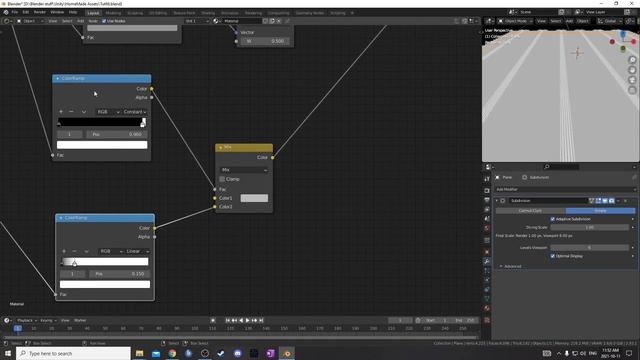Open Chrome from the Windows taskbar
The width and height of the screenshot is (640, 360).
[x=172, y=353]
